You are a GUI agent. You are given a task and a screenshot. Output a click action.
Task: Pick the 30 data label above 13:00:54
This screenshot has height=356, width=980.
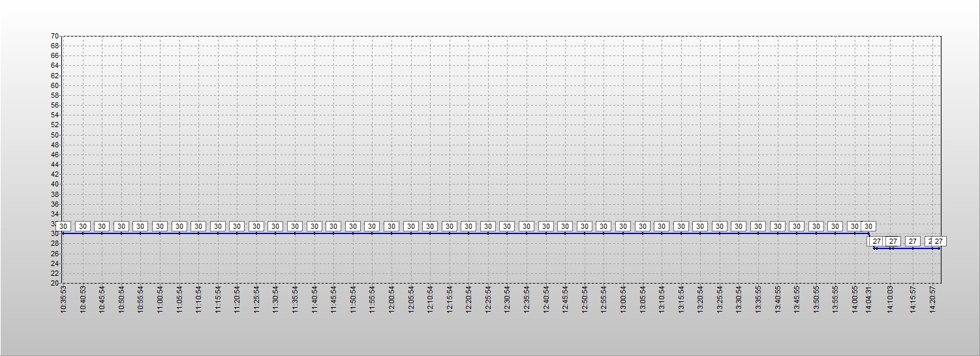point(623,226)
